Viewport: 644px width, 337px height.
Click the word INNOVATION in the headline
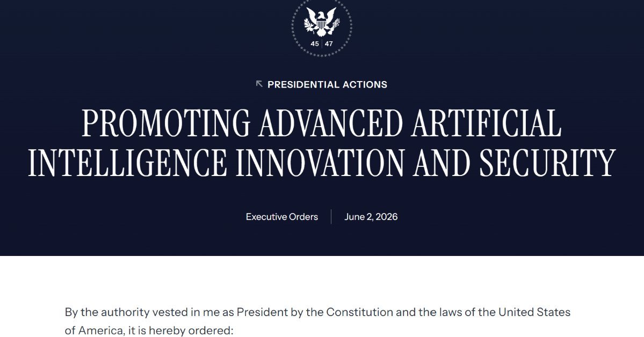[x=320, y=163]
